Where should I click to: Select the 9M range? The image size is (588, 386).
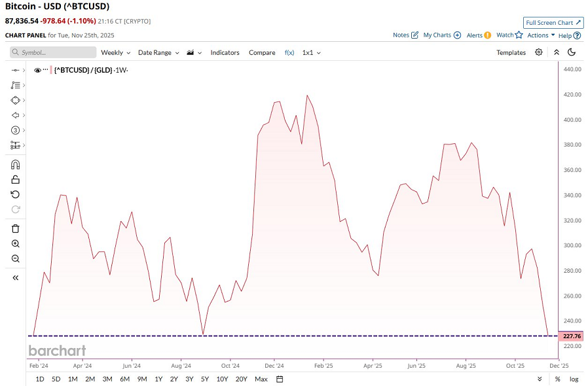(142, 379)
